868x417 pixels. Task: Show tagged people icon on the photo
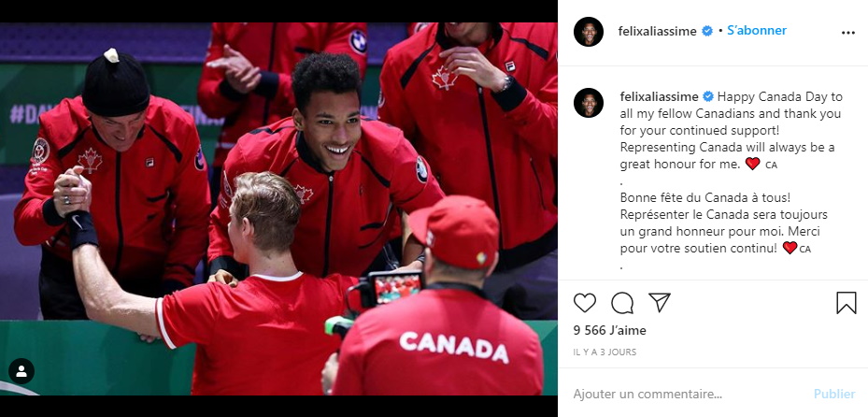coord(21,371)
